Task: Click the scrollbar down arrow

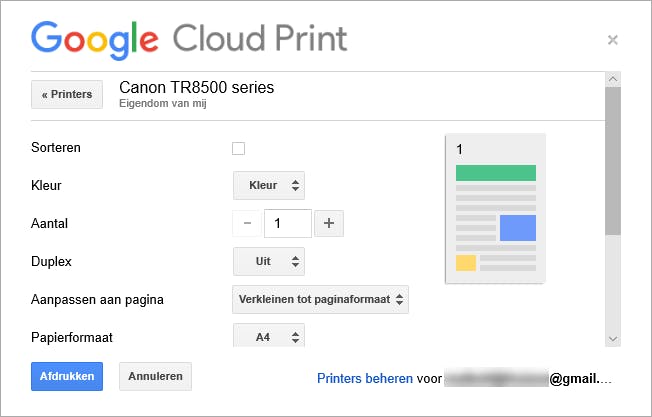Action: pyautogui.click(x=613, y=339)
